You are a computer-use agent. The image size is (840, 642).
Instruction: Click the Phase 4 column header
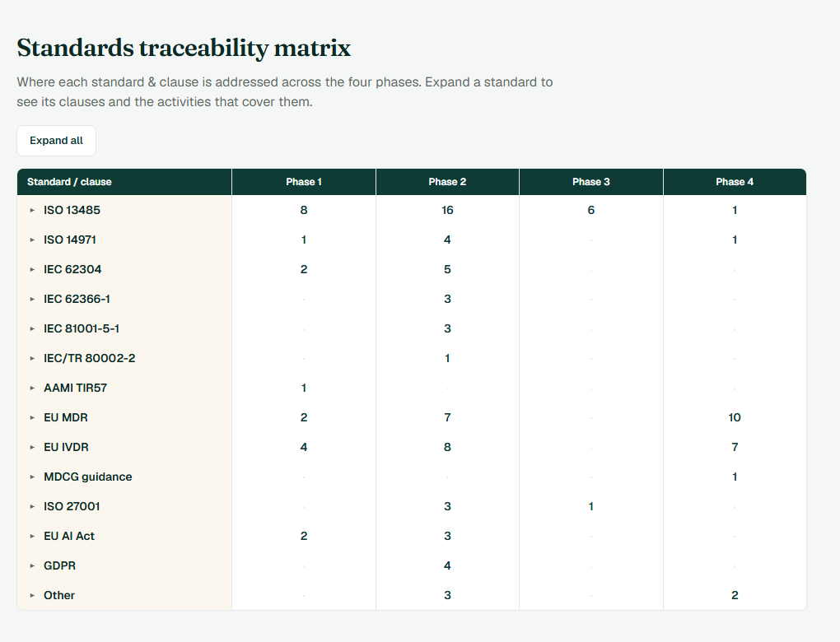[735, 182]
